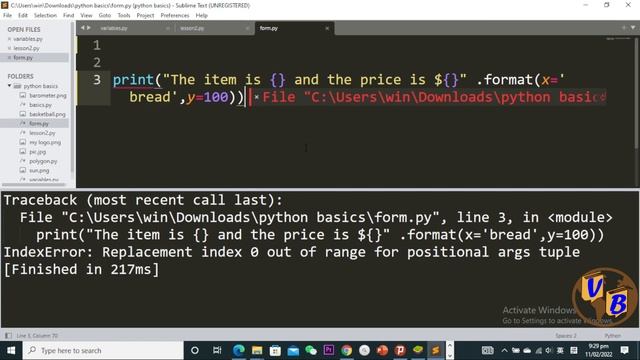Change syntax via Python status label
The width and height of the screenshot is (640, 360).
click(x=613, y=336)
